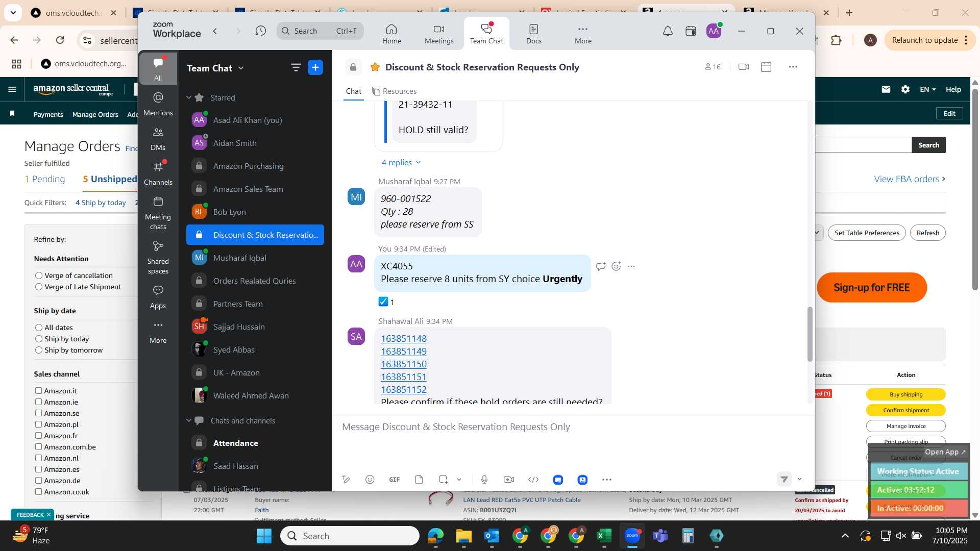Collapse the Chats and channels section
Viewport: 980px width, 551px height.
[x=189, y=420]
